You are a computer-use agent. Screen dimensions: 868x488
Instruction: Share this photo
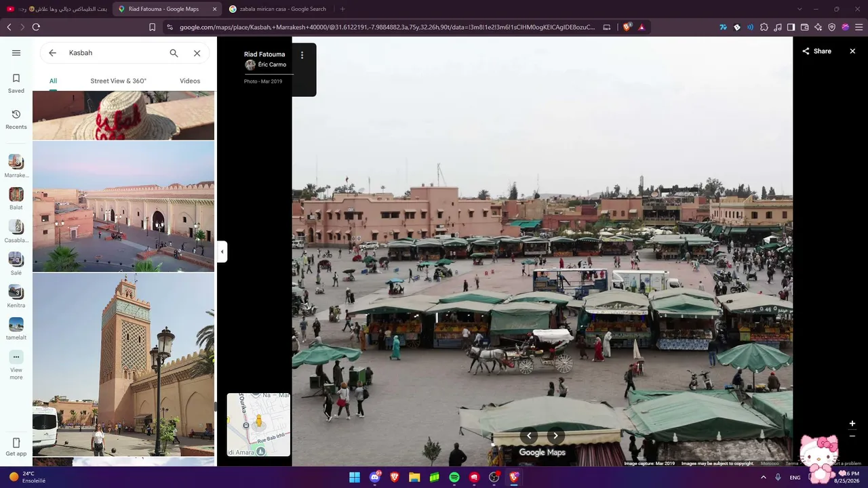tap(816, 51)
